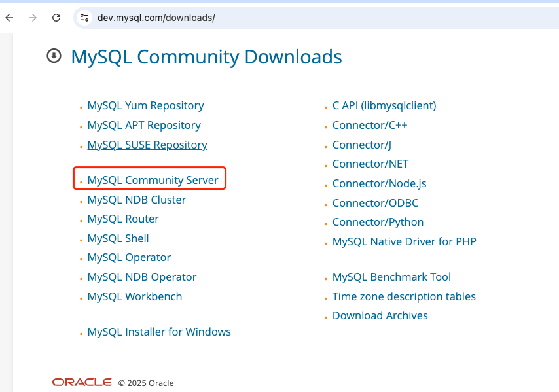This screenshot has width=559, height=392.
Task: Open MySQL Router link
Action: 123,219
